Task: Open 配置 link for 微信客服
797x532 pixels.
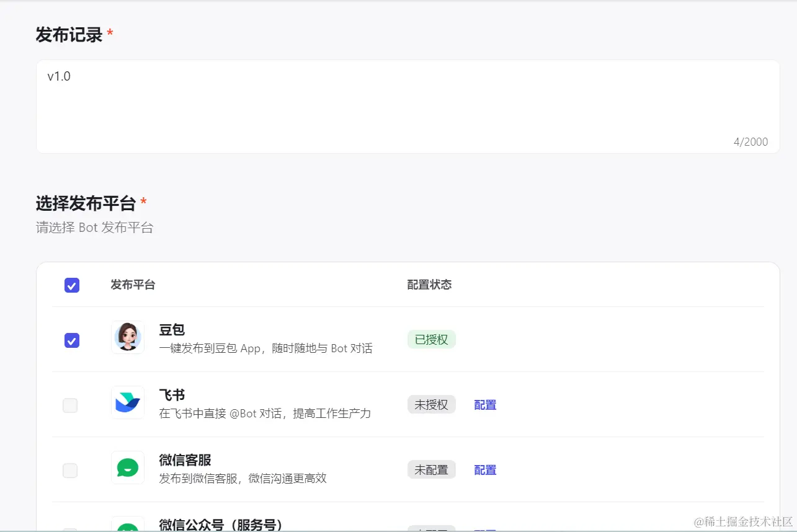Action: click(485, 470)
